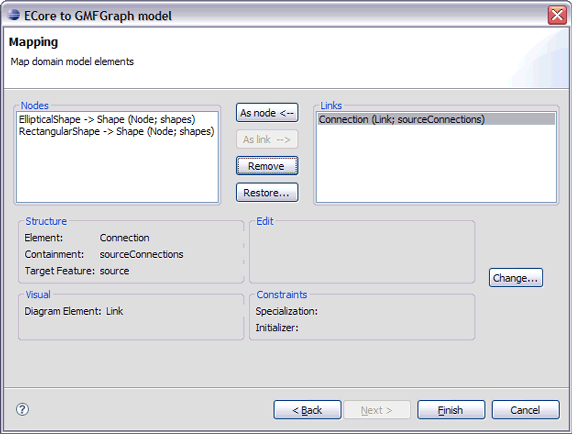Click the 'Containment:' label
This screenshot has height=434, width=572.
(54, 254)
